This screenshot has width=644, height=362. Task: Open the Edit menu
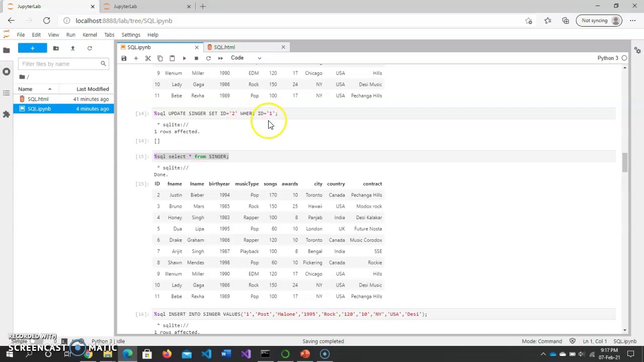pyautogui.click(x=36, y=35)
